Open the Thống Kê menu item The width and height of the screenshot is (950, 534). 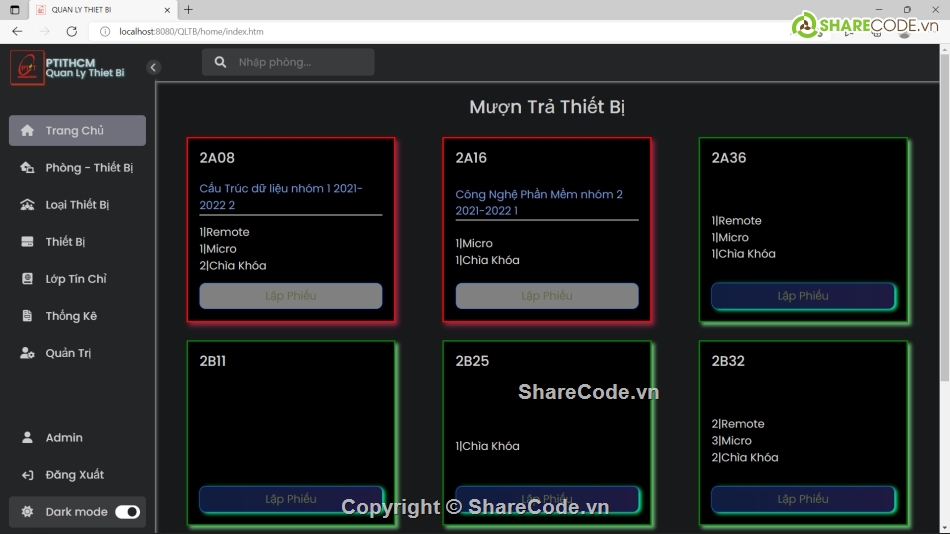pos(71,316)
